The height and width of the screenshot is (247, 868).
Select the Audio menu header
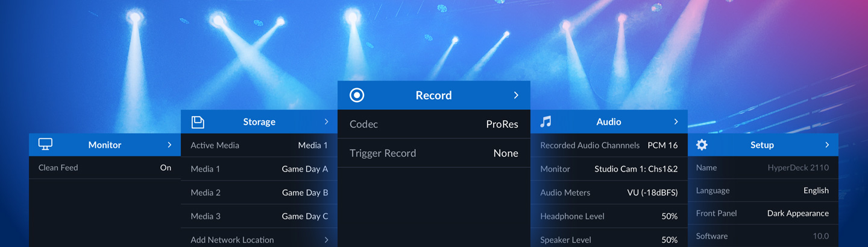609,122
